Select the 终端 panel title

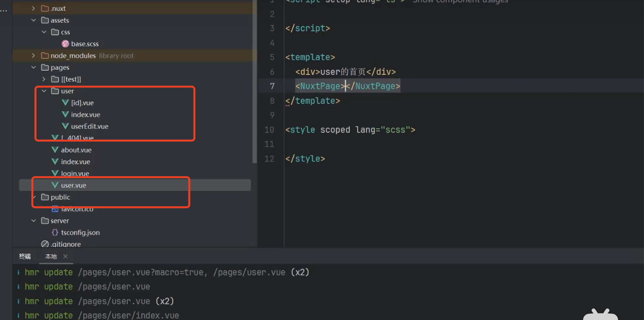(25, 256)
